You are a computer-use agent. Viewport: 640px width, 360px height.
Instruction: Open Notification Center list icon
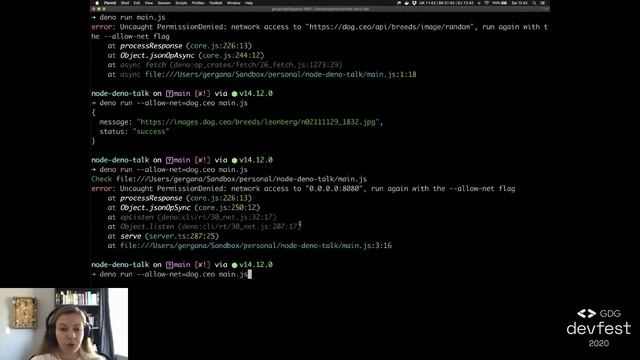543,3
